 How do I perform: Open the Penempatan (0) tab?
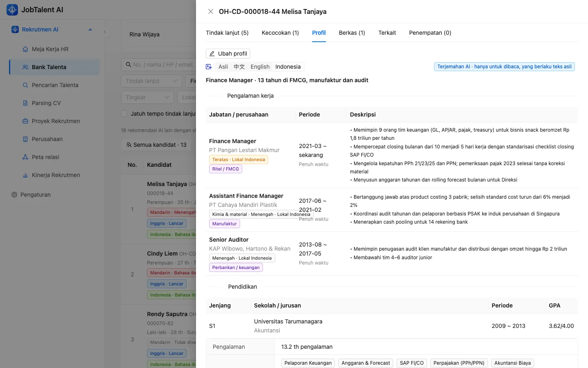430,33
